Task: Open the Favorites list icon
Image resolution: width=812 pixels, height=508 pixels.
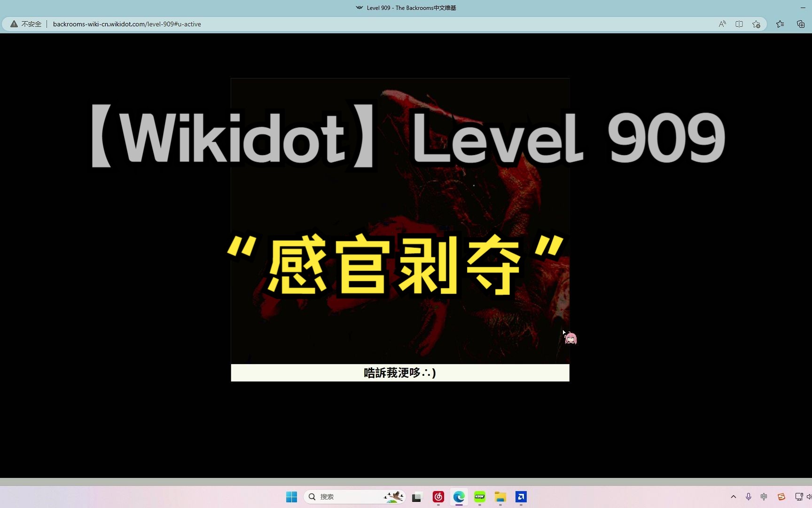Action: point(780,24)
